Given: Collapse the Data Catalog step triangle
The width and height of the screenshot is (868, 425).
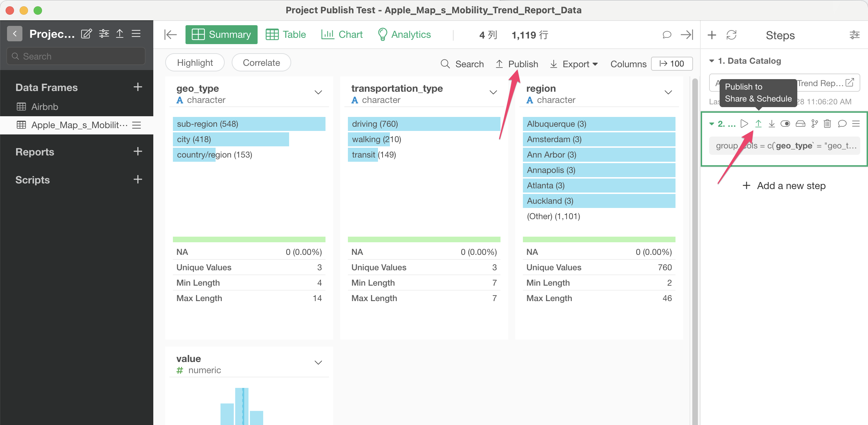Looking at the screenshot, I should [712, 61].
